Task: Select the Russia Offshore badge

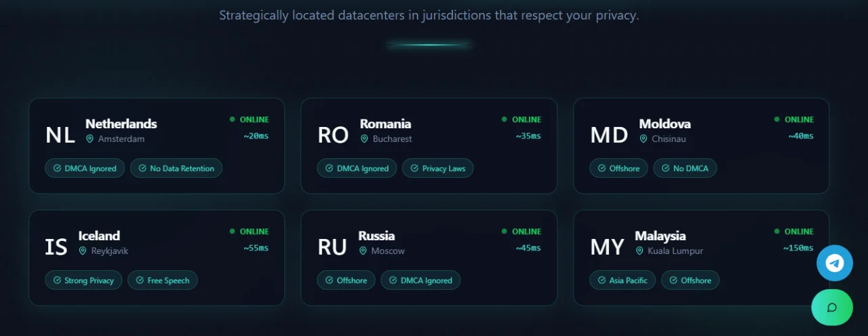Action: point(346,280)
